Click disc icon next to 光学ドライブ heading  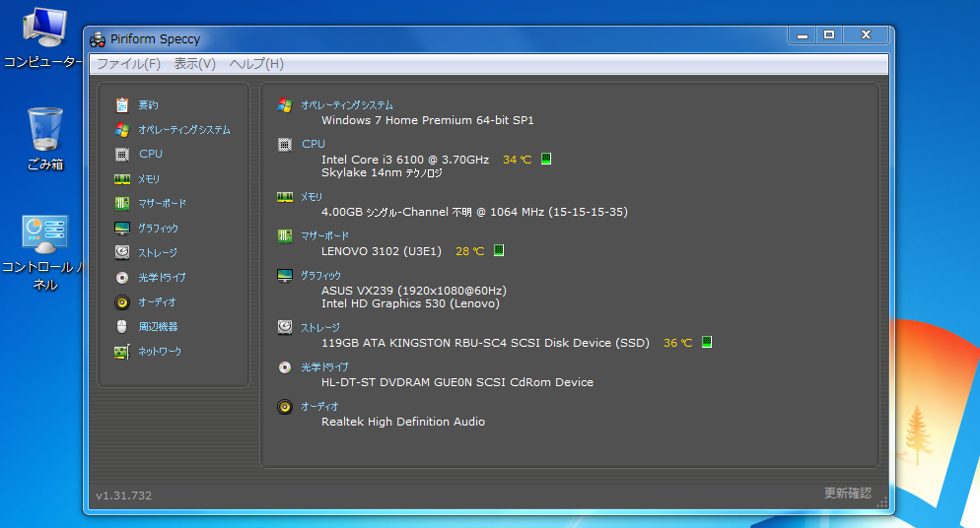[284, 367]
